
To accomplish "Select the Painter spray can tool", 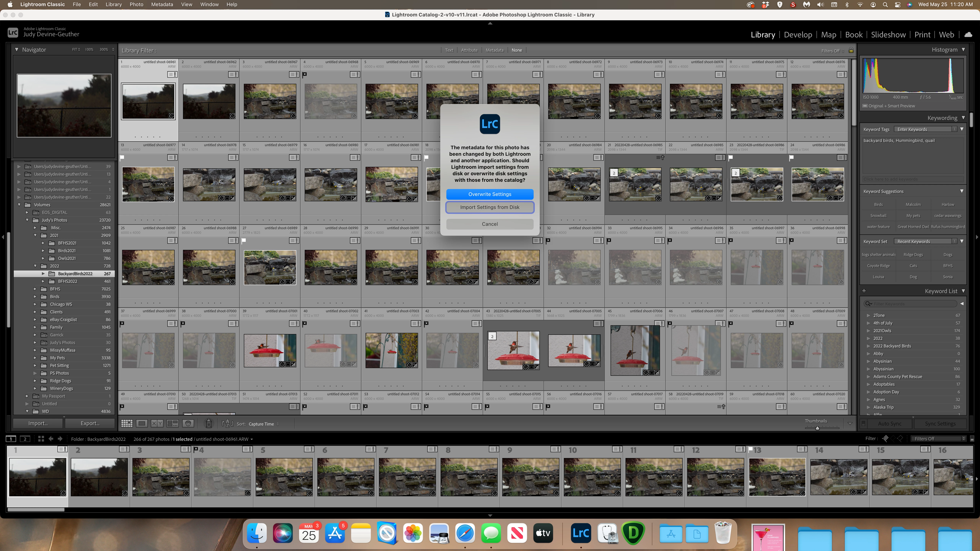I will click(208, 424).
